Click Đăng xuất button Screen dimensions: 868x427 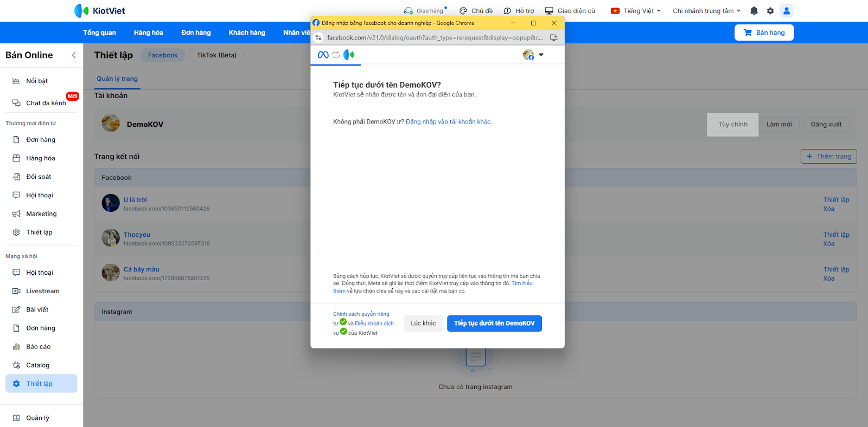(826, 125)
